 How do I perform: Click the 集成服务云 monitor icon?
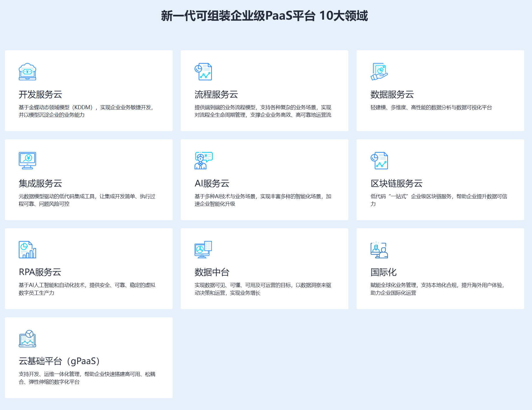(27, 160)
